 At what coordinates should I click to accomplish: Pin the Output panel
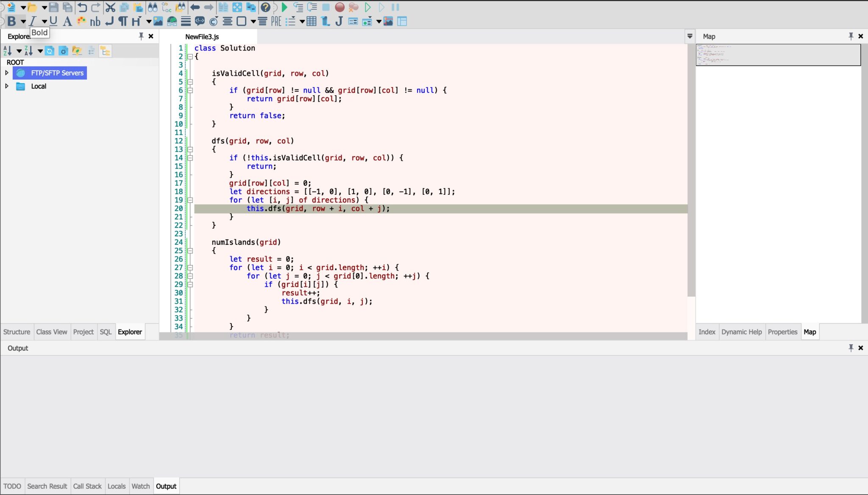pyautogui.click(x=851, y=348)
